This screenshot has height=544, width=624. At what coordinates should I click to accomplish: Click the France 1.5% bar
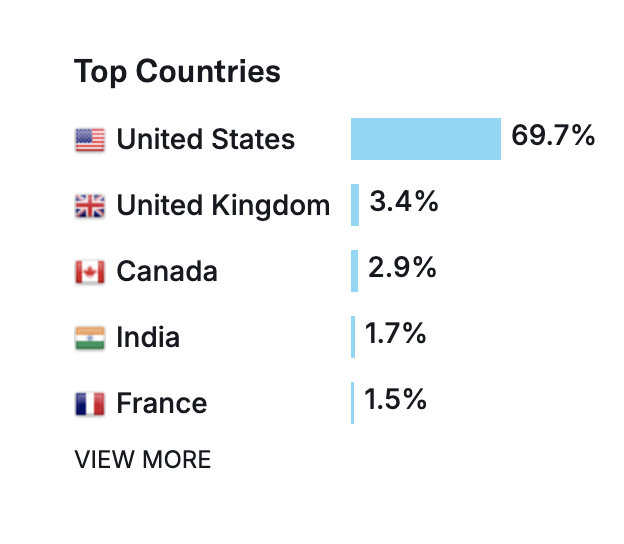tap(352, 403)
